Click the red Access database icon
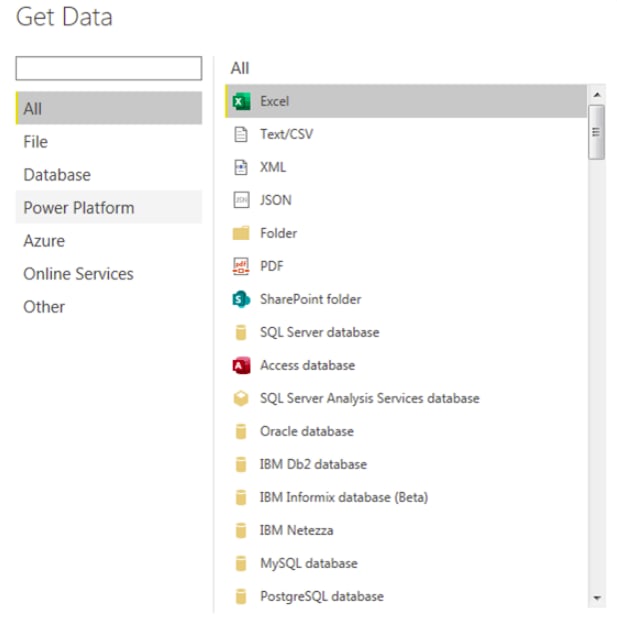This screenshot has width=617, height=630. tap(241, 365)
